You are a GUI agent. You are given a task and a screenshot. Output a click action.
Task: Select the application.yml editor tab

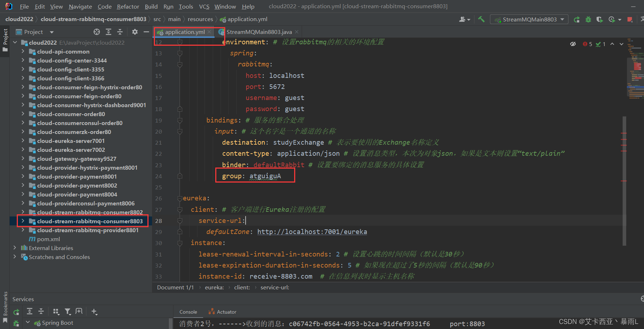pos(185,32)
